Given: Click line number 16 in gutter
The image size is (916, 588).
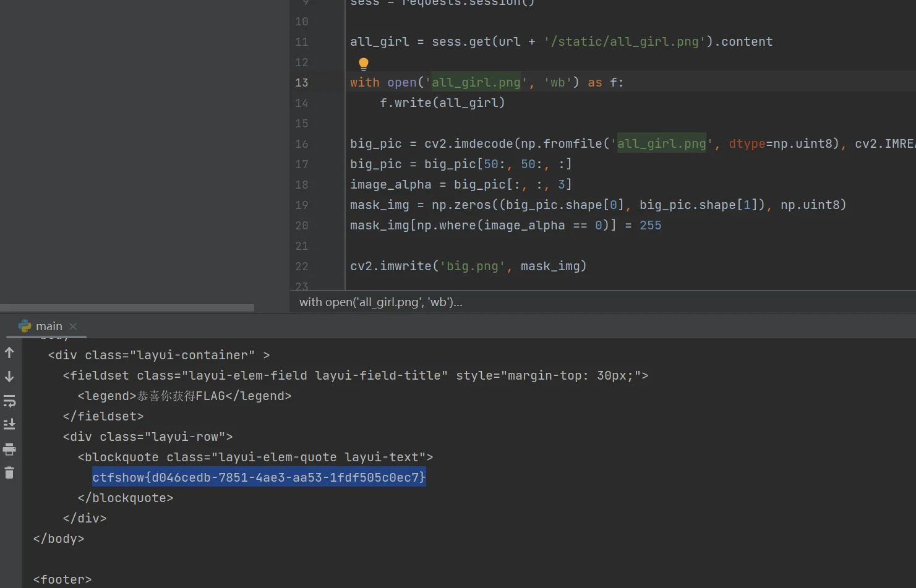Looking at the screenshot, I should click(302, 144).
